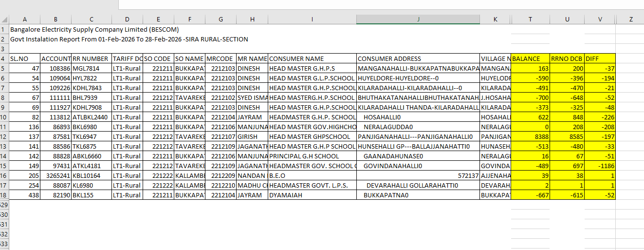Select balance value 8388
Image resolution: width=644 pixels, height=250 pixels.
[x=530, y=136]
